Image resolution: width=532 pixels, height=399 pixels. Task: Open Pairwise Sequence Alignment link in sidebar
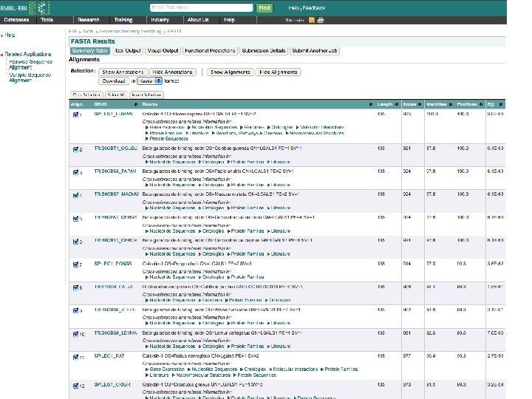point(30,64)
